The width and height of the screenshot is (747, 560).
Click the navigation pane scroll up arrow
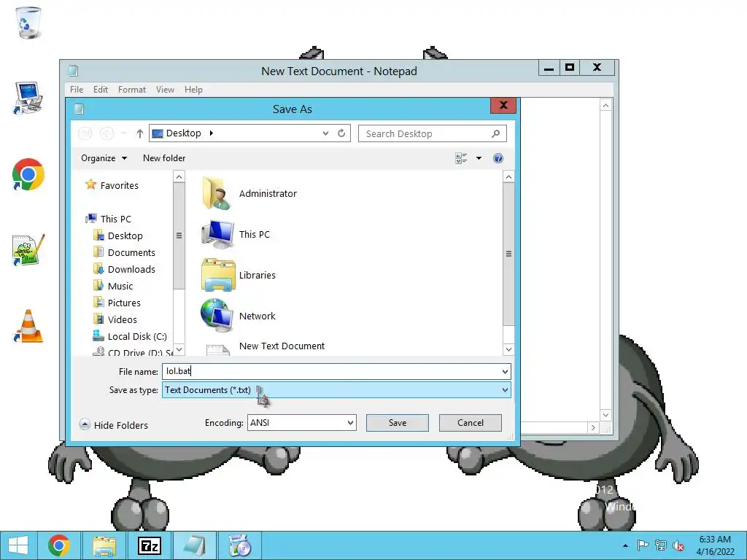click(x=179, y=177)
